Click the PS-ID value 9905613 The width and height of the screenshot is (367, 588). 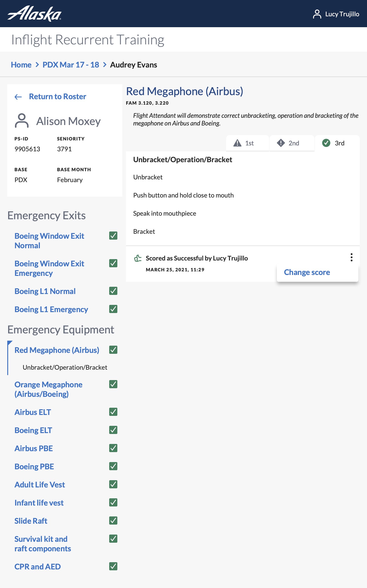point(27,149)
